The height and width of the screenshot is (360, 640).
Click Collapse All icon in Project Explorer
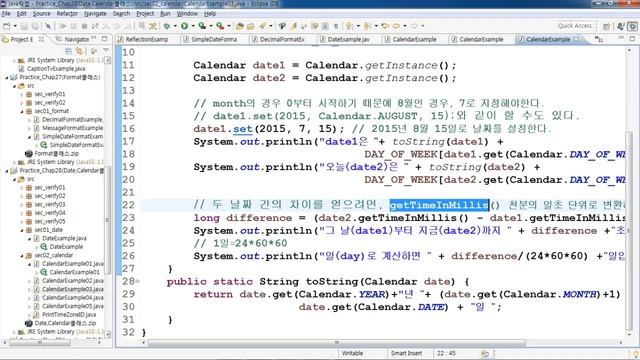point(69,51)
